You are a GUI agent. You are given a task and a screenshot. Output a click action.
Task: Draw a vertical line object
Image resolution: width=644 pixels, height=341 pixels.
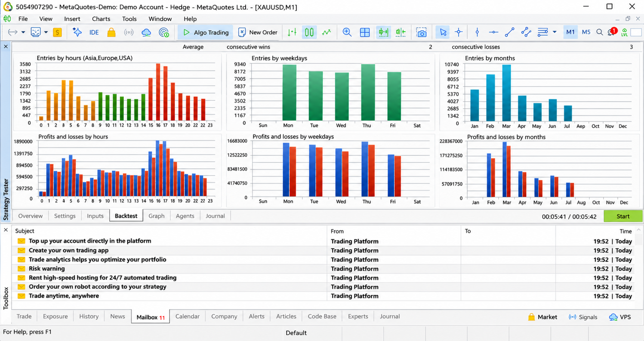click(x=477, y=32)
